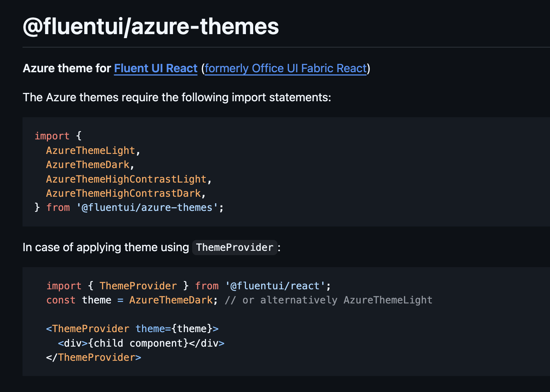Click "AzureThemeLight," in the import list

click(93, 150)
